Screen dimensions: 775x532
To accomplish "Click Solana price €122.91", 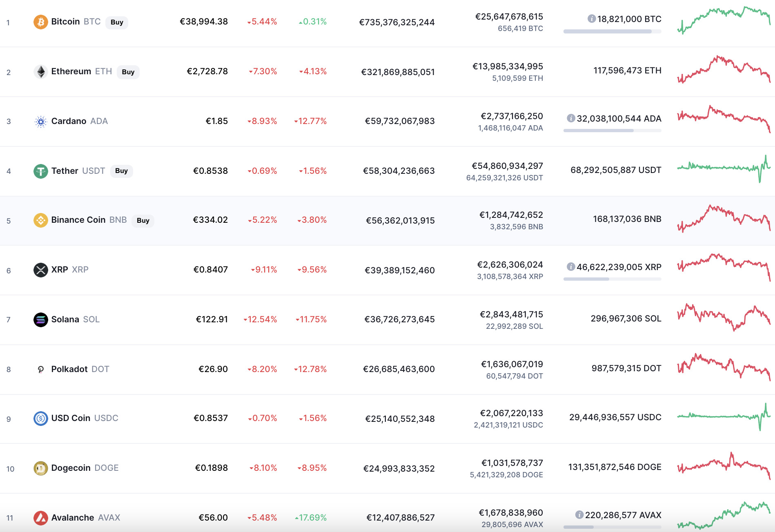I will pos(212,319).
